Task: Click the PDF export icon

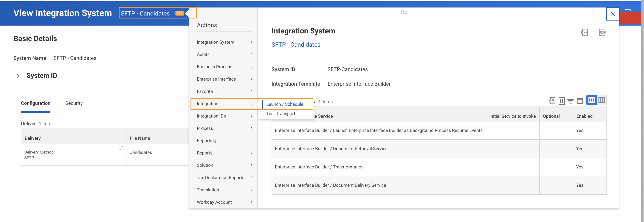Action: pyautogui.click(x=602, y=32)
